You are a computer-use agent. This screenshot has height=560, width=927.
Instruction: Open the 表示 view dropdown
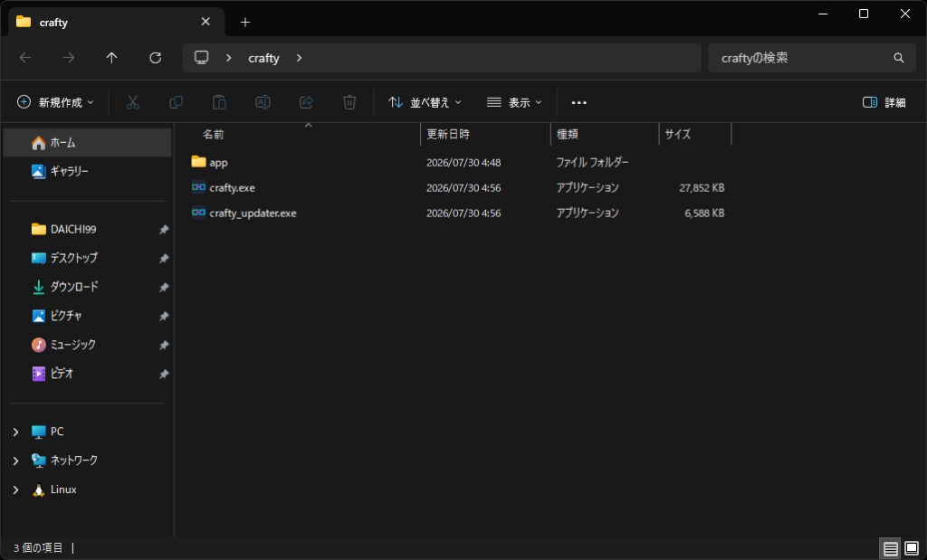coord(514,103)
